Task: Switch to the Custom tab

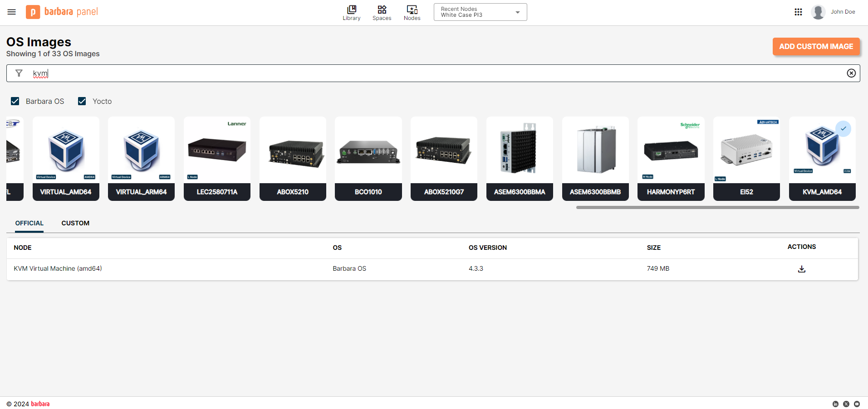Action: tap(75, 223)
